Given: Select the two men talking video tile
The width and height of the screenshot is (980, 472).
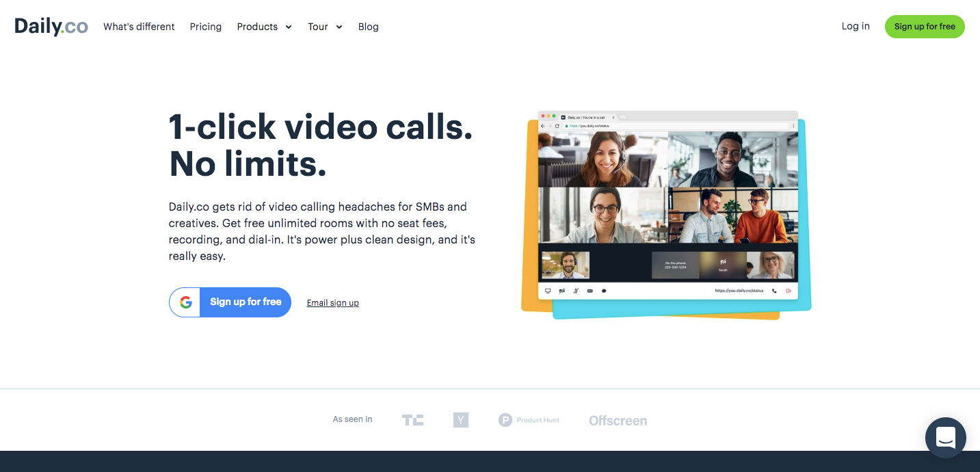Looking at the screenshot, I should coord(733,215).
